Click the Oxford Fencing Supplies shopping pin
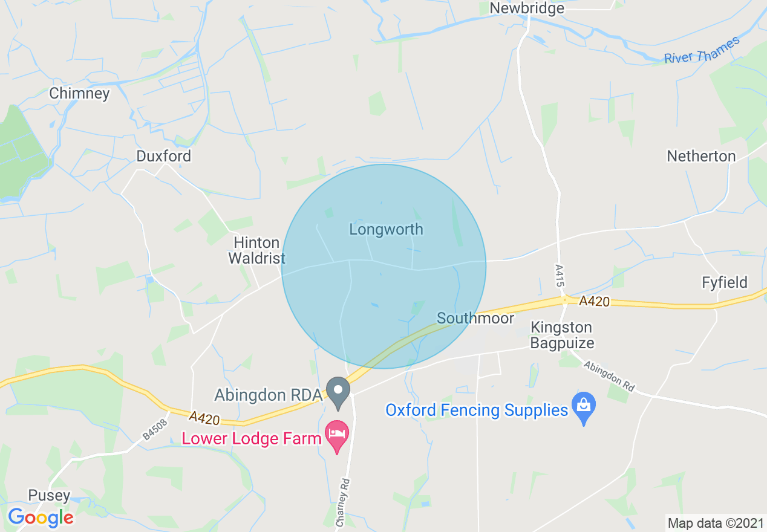The image size is (767, 532). tap(584, 409)
